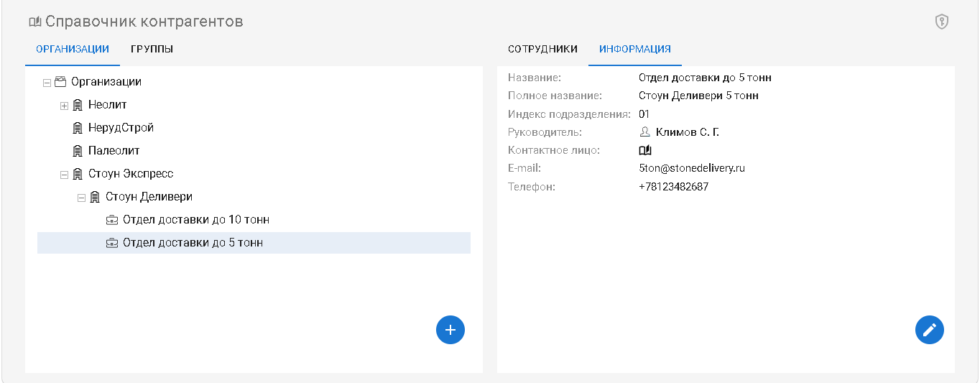Select Неолит in the tree
980x383 pixels.
pos(108,105)
